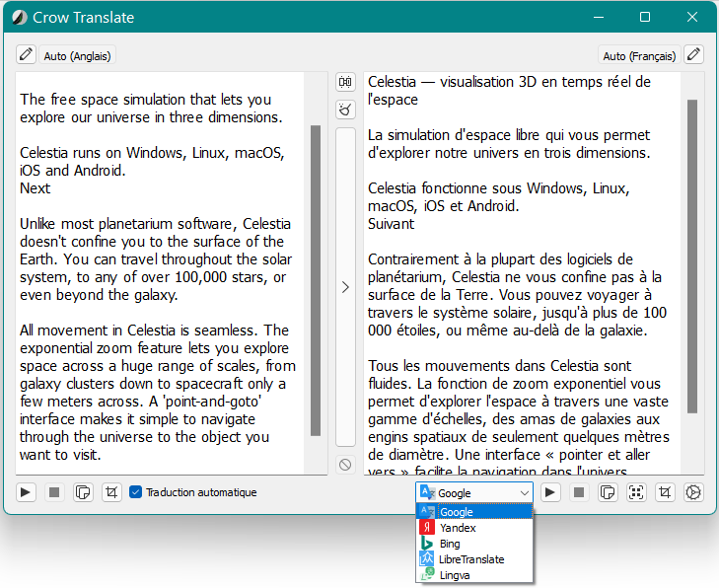Screen dimensions: 719x588
Task: Swap source and translation languages
Action: click(x=345, y=82)
